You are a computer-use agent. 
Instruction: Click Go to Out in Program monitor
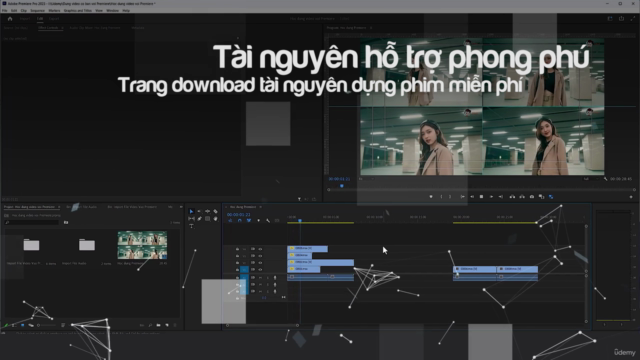tap(501, 197)
